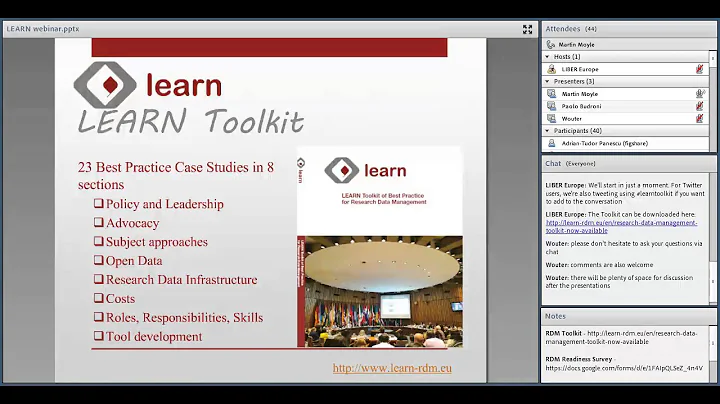Viewport: 720px width, 404px height.
Task: Click the Policy and Leadership checkbox bullet
Action: pyautogui.click(x=98, y=203)
